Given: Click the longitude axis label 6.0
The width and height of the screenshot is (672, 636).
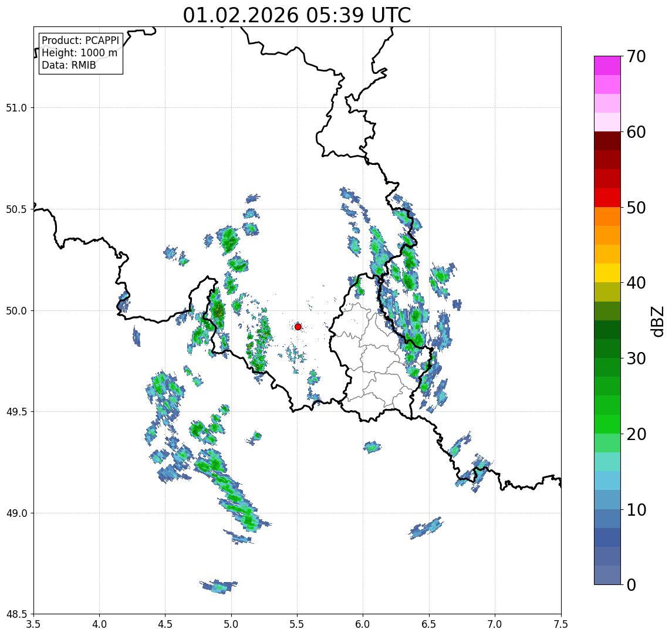Looking at the screenshot, I should [363, 624].
